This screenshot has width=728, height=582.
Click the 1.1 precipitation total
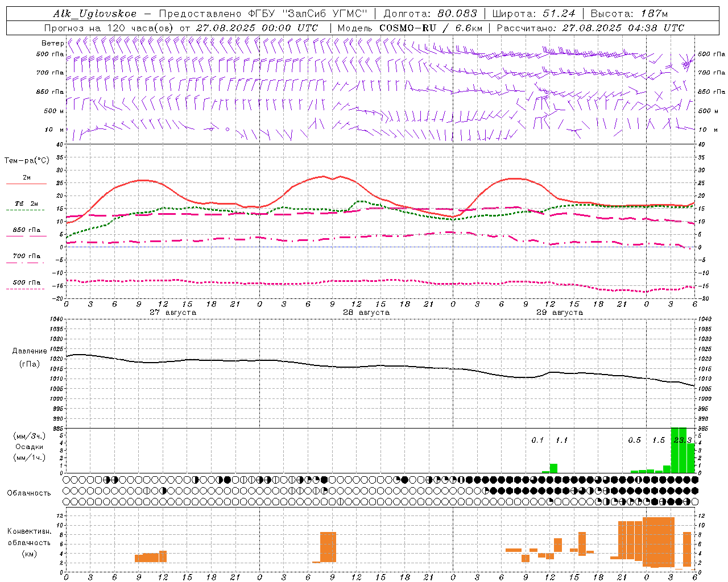click(x=561, y=440)
